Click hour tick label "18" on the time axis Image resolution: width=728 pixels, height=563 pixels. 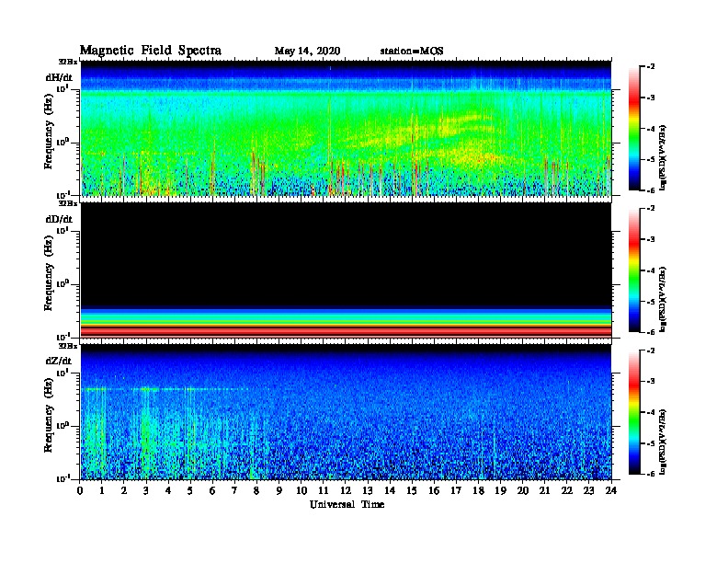pyautogui.click(x=478, y=491)
